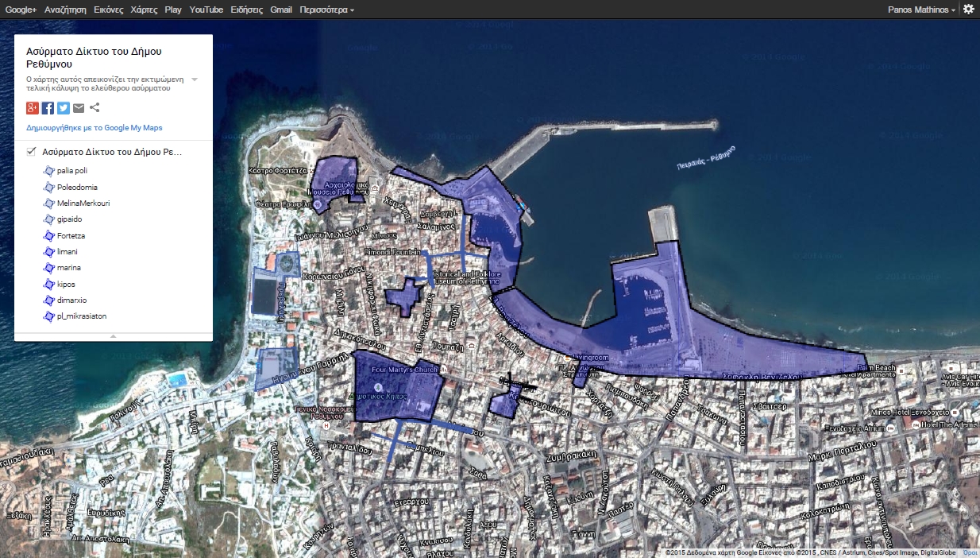Click polygon icon beside palia poli
The image size is (980, 558).
48,171
